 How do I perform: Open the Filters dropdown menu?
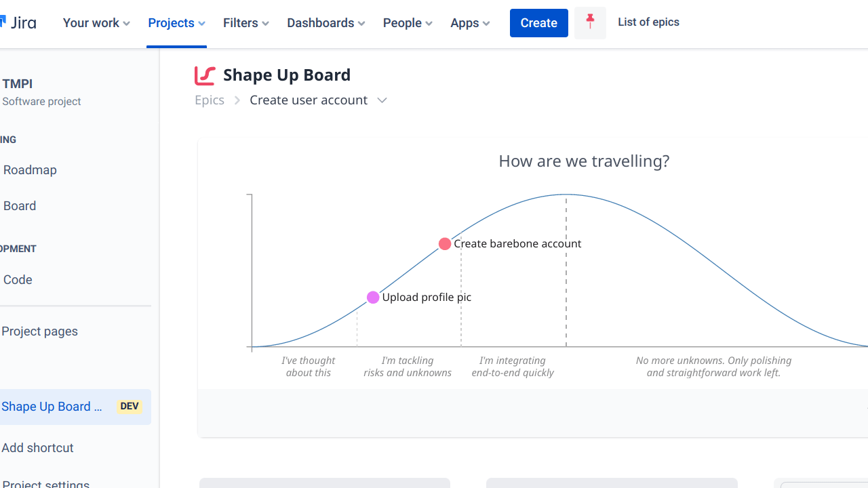246,23
